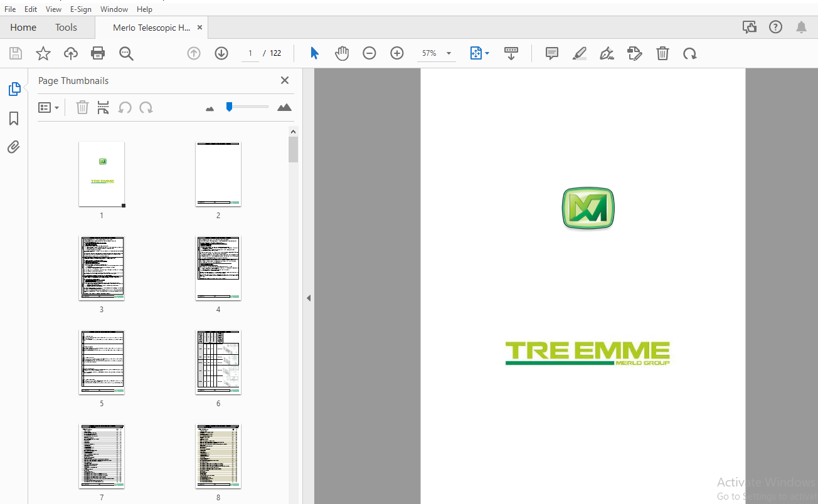818x504 pixels.
Task: Select page 5 thumbnail
Action: pos(102,362)
